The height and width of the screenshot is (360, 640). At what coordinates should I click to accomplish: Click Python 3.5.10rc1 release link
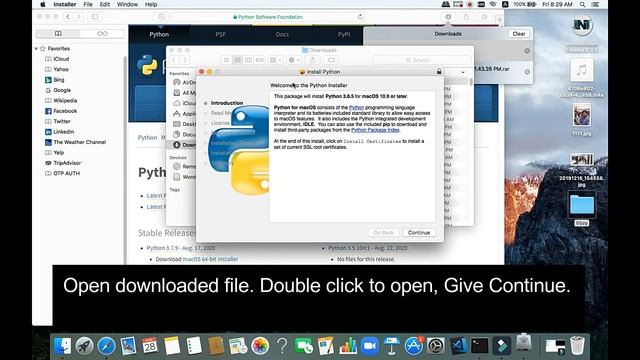[368, 248]
